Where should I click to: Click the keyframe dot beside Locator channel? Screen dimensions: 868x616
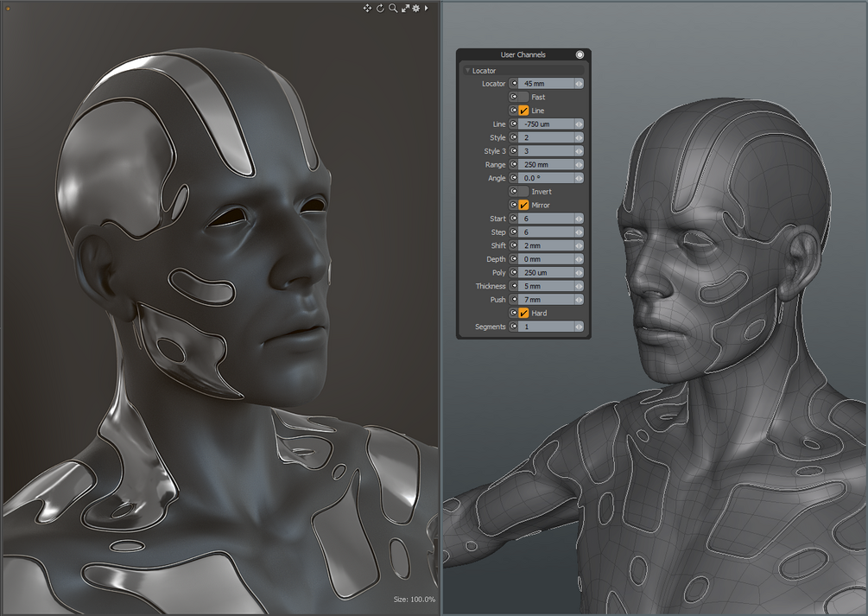513,84
